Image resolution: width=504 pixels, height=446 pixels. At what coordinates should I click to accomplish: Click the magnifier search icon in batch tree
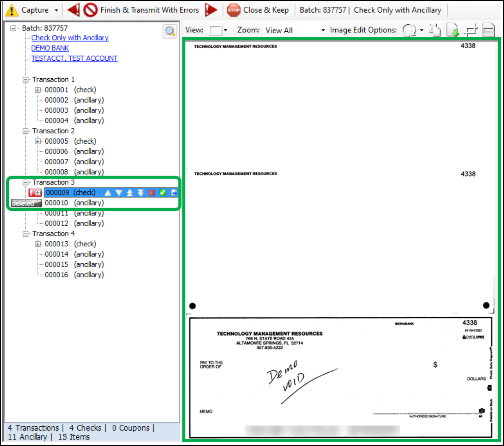coord(170,31)
